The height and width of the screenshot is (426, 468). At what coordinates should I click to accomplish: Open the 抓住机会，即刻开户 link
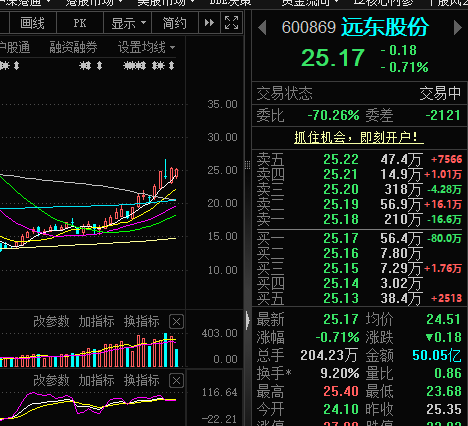point(359,137)
